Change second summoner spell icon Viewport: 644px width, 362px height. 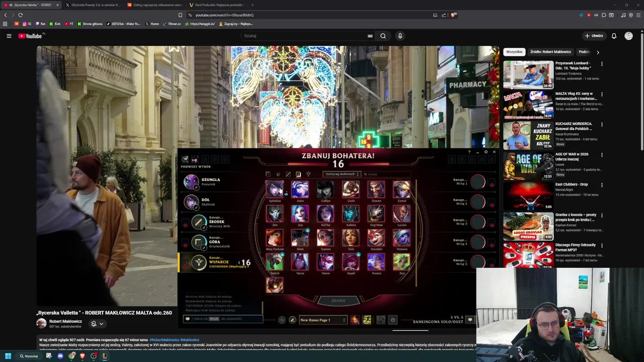367,320
